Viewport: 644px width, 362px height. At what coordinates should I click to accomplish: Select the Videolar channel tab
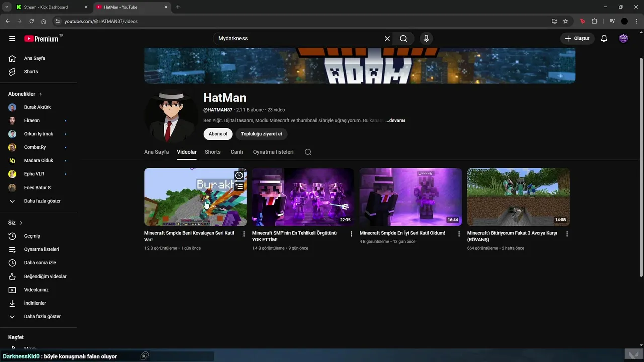(x=187, y=152)
